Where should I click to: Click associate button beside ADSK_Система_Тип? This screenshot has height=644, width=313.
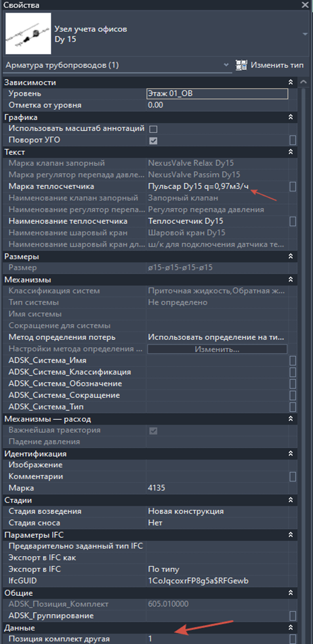pos(292,407)
